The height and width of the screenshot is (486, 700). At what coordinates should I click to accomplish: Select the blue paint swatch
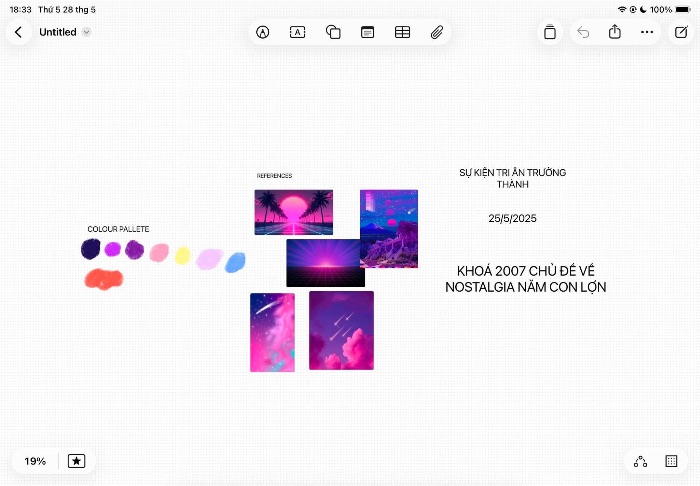[235, 262]
